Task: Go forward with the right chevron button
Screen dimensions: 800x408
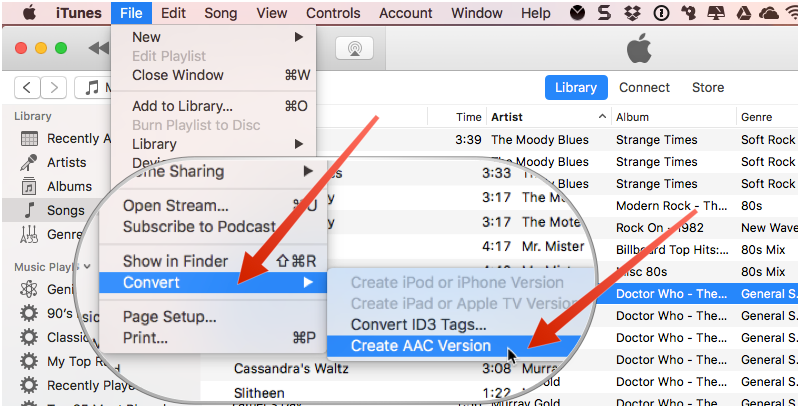Action: point(54,88)
